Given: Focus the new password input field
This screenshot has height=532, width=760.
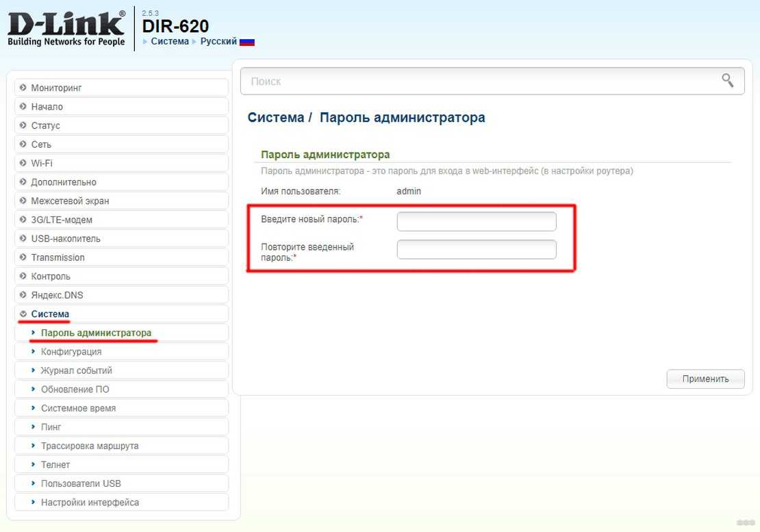Looking at the screenshot, I should click(477, 221).
